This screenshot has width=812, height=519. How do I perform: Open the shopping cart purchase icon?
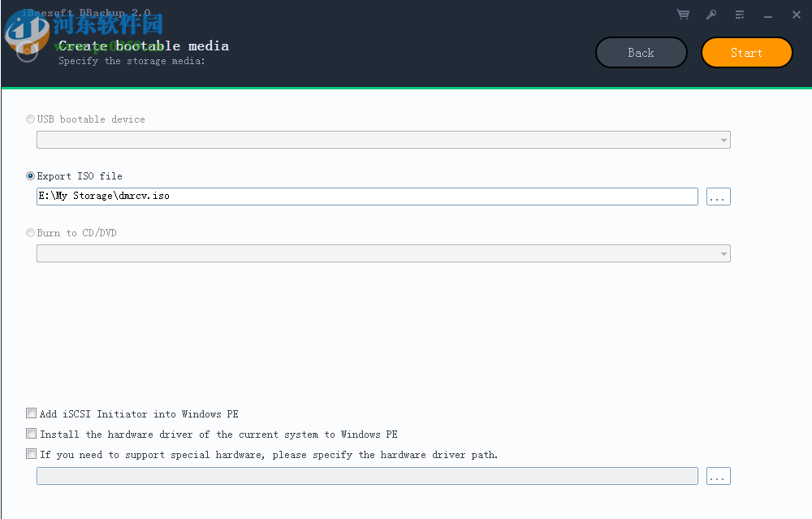[683, 15]
